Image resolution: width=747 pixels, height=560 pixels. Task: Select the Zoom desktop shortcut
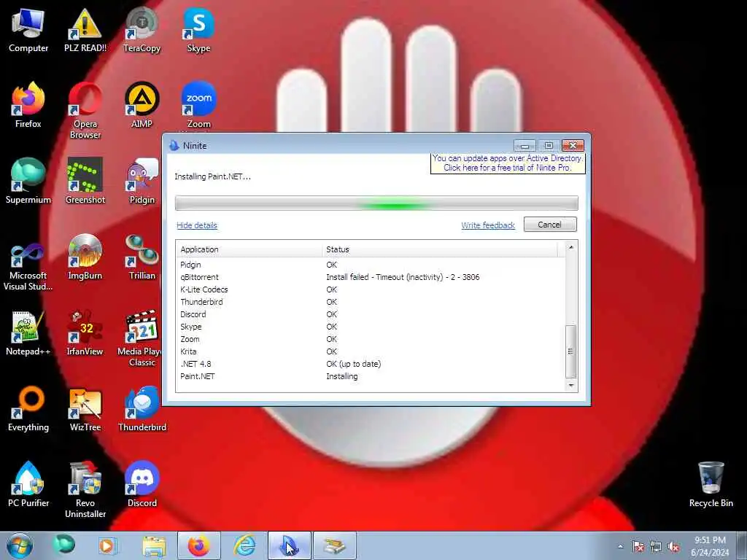(x=198, y=105)
